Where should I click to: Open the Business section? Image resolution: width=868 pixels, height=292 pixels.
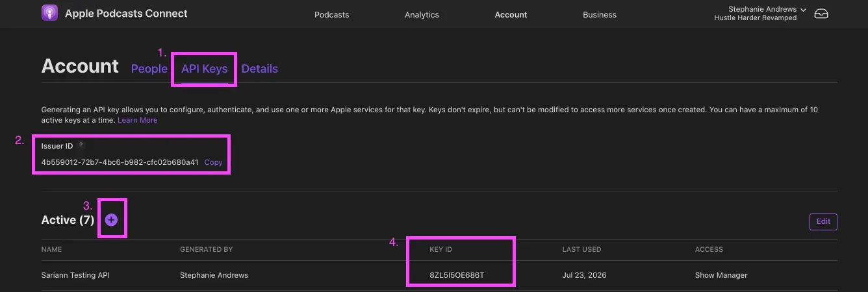click(x=600, y=14)
